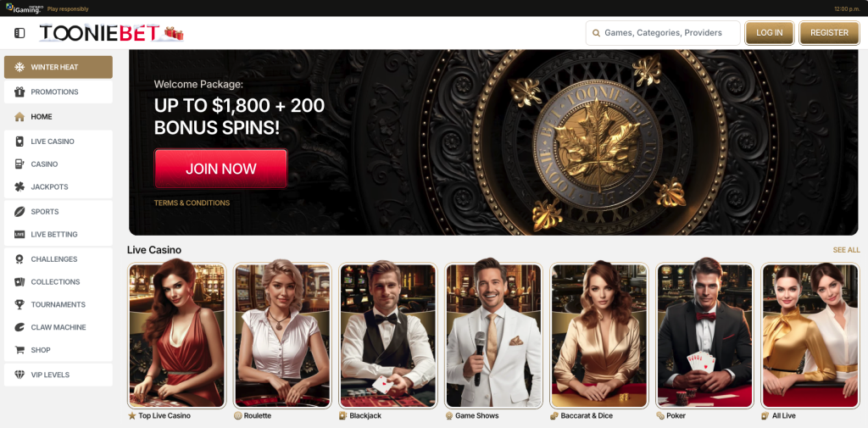Go to the Live Betting section
The height and width of the screenshot is (428, 868).
tap(58, 234)
